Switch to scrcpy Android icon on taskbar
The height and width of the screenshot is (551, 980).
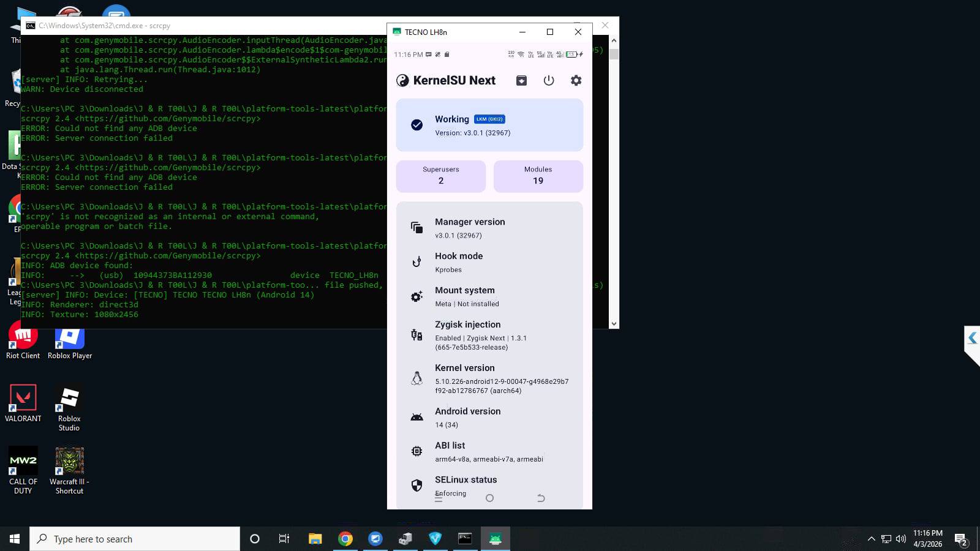coord(496,539)
